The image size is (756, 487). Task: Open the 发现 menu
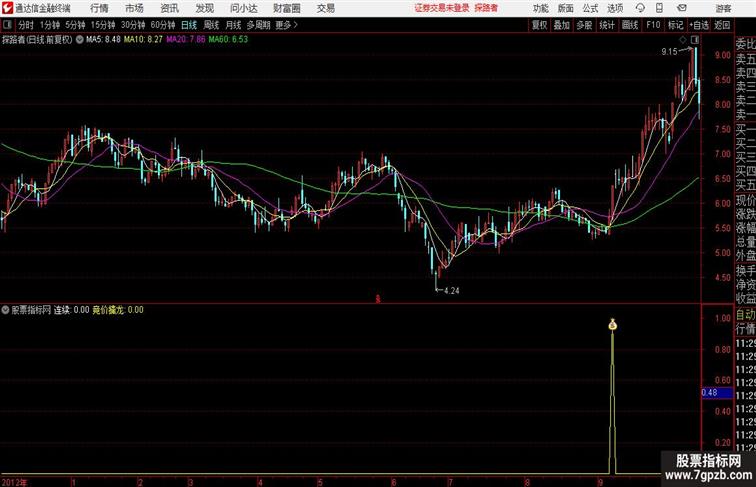tap(204, 8)
